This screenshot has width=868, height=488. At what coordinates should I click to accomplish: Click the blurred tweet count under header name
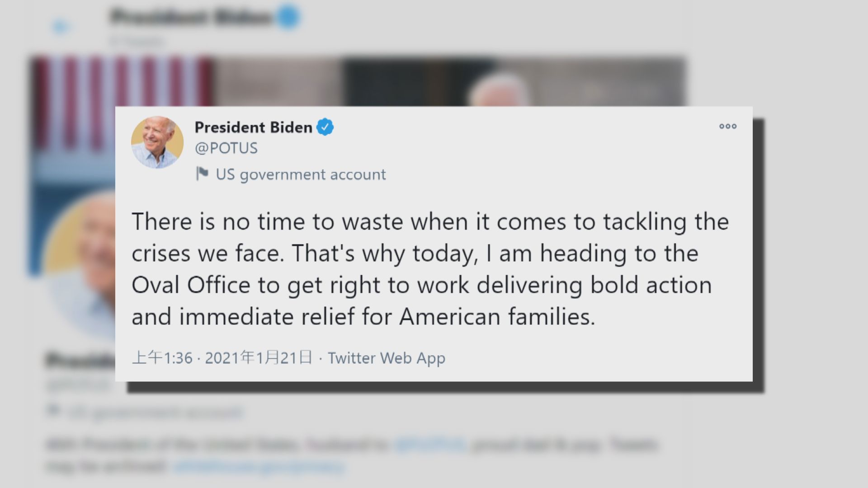(x=136, y=42)
